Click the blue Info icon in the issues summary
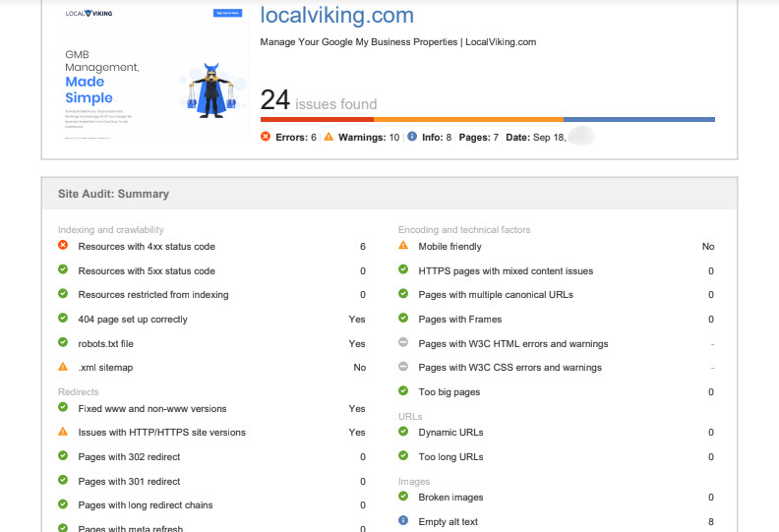This screenshot has width=779, height=532. coord(412,137)
